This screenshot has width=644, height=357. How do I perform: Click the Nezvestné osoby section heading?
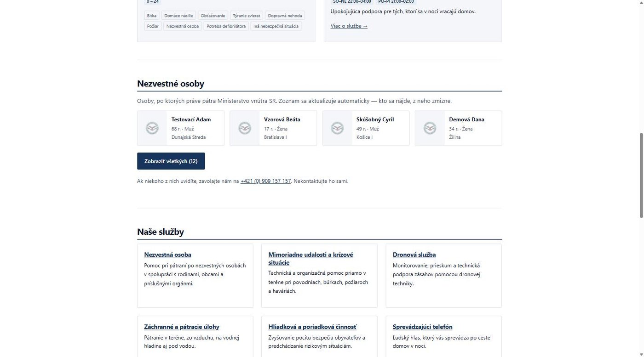tap(171, 84)
